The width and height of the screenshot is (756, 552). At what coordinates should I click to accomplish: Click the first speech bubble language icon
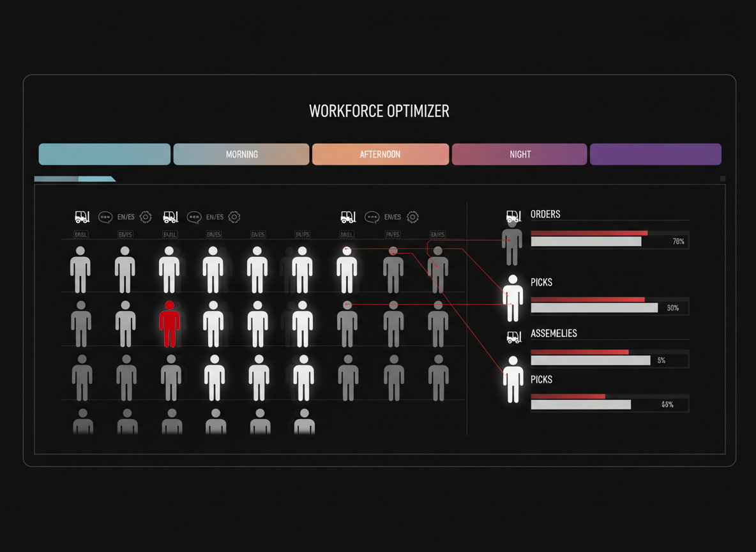tap(105, 217)
